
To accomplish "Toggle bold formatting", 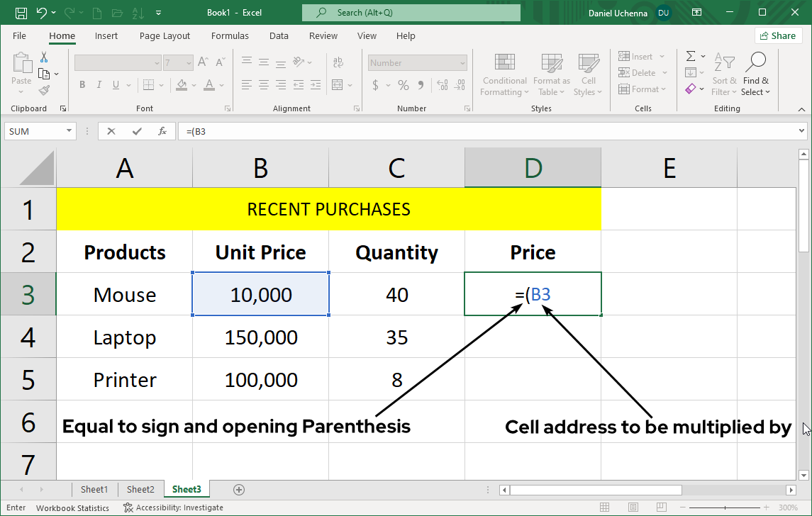I will click(82, 84).
